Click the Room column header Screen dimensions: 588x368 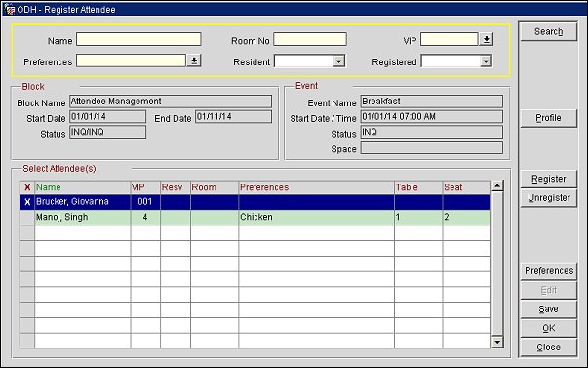[x=215, y=187]
